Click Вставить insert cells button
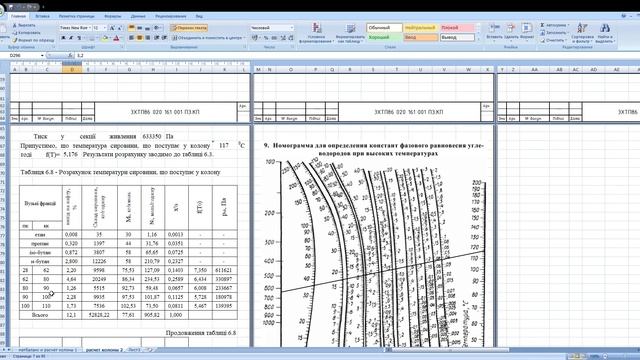 tap(494, 32)
